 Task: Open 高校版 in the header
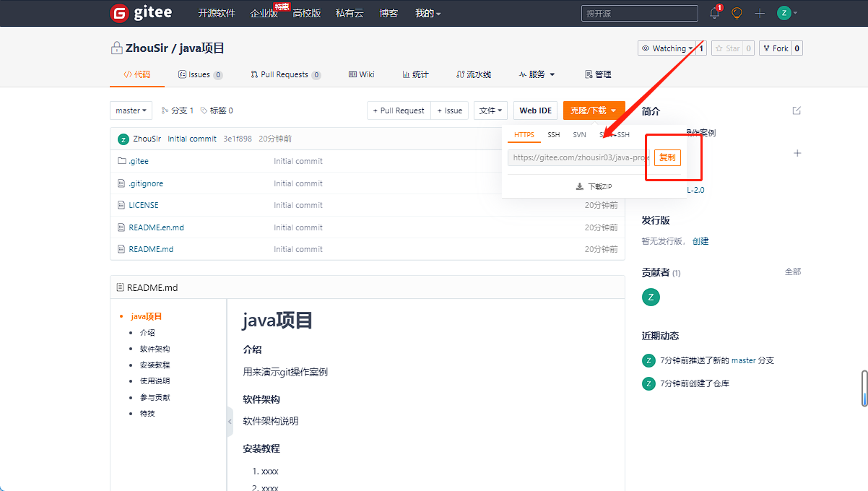[306, 13]
